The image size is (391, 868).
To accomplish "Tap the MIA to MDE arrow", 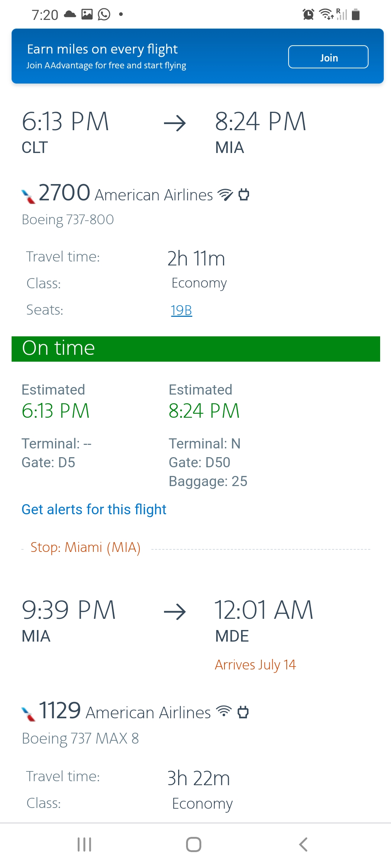I will (175, 612).
